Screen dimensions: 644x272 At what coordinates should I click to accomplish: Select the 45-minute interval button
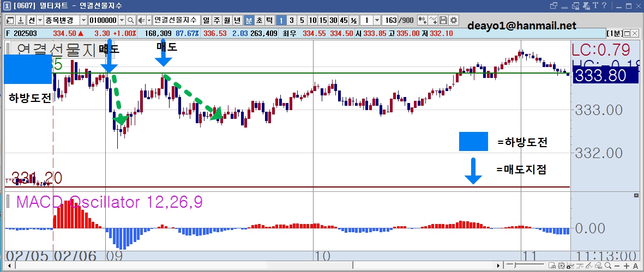[344, 21]
